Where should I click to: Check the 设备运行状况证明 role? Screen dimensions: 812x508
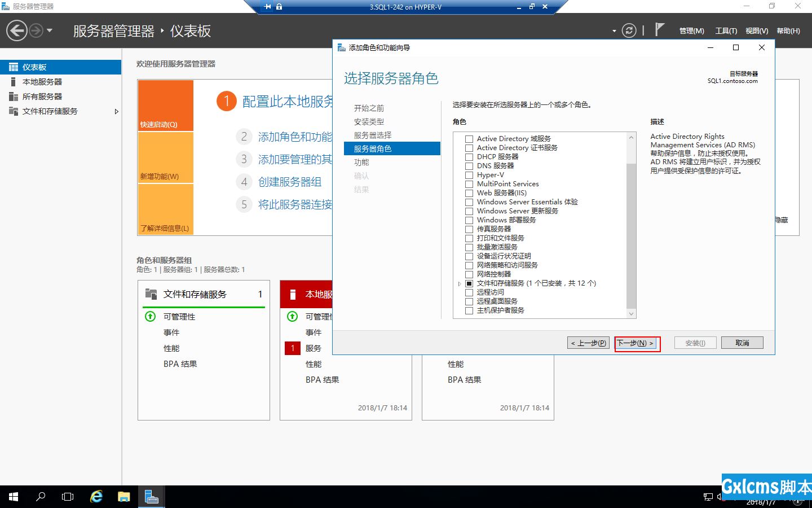(x=469, y=256)
